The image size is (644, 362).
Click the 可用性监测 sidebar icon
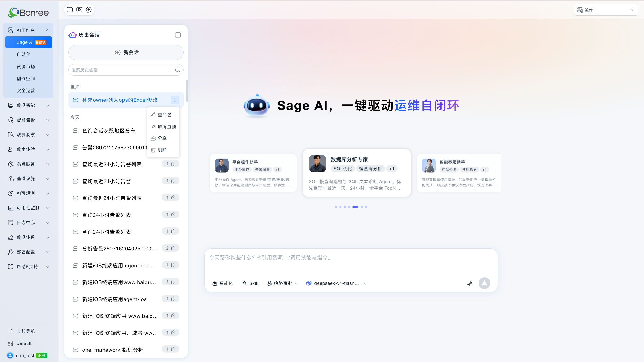tap(11, 208)
